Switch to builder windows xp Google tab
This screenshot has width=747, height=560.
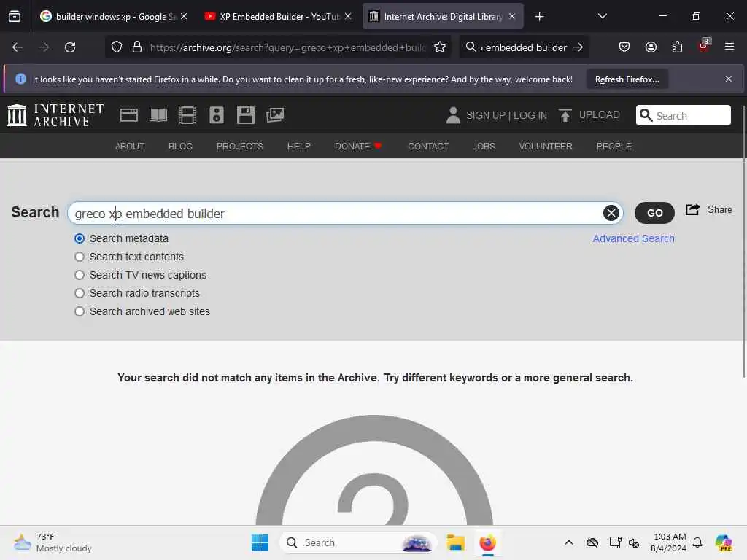[x=115, y=17]
